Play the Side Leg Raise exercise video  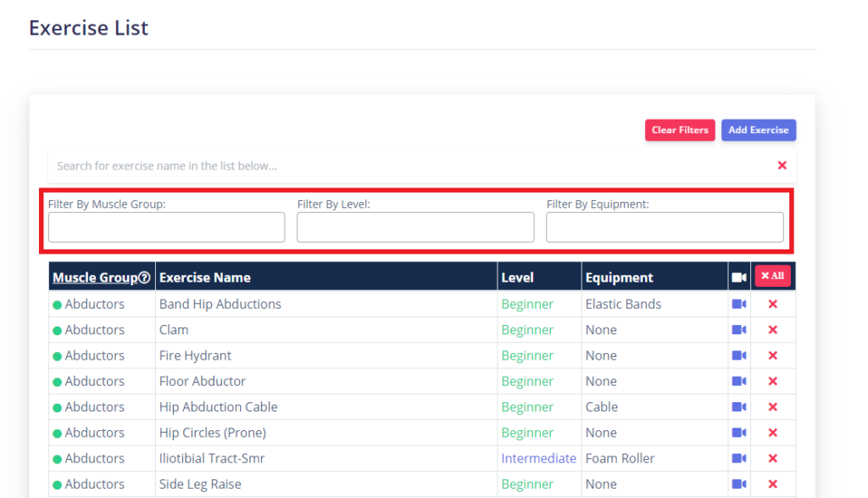click(x=738, y=484)
